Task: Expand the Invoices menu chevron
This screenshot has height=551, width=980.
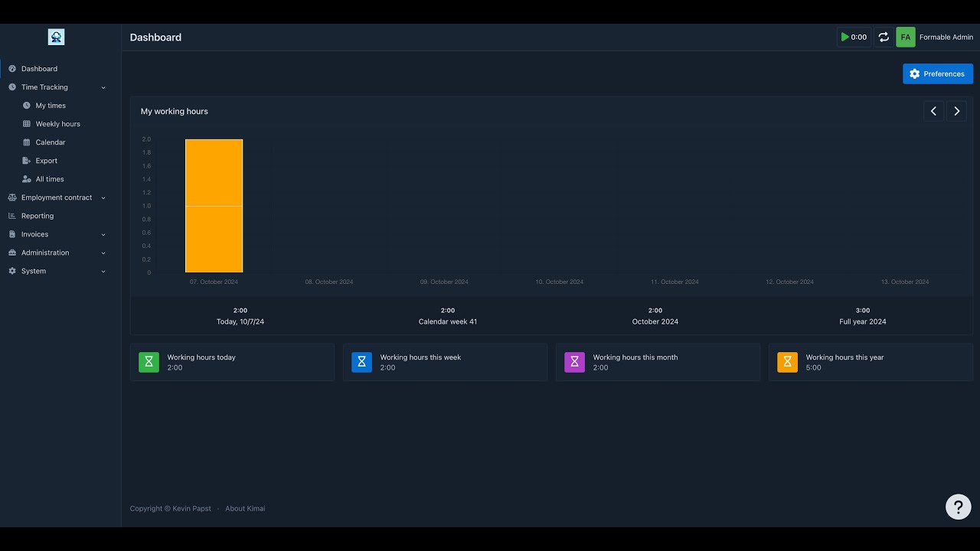Action: (103, 234)
